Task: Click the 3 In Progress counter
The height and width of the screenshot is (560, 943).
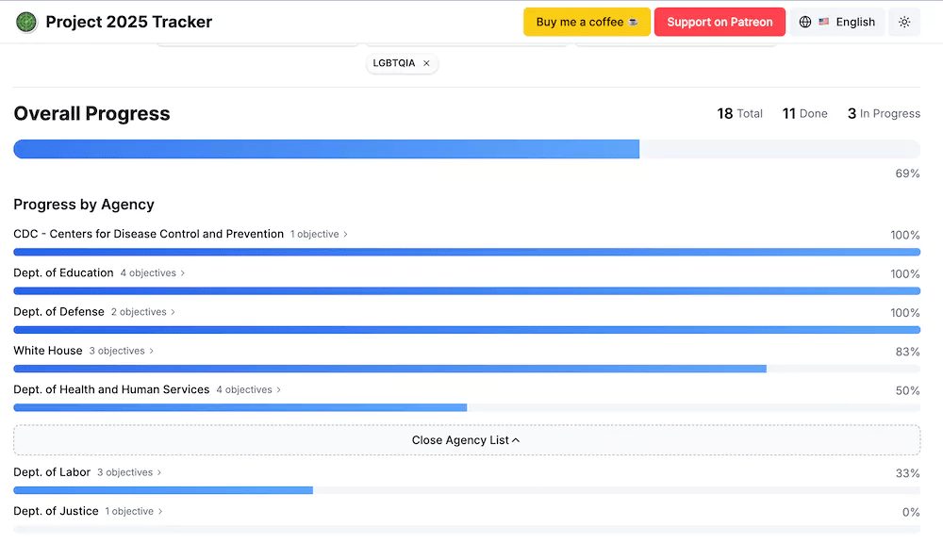Action: (x=884, y=113)
